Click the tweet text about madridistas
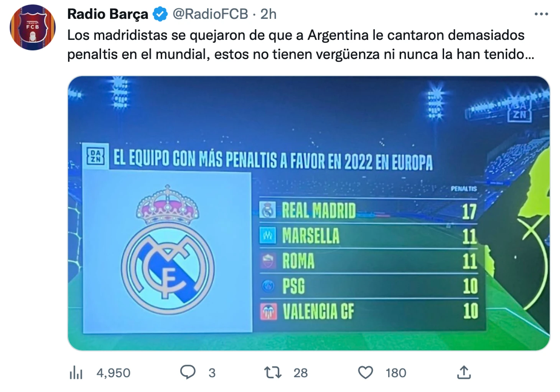Image resolution: width=560 pixels, height=392 pixels. [x=300, y=44]
